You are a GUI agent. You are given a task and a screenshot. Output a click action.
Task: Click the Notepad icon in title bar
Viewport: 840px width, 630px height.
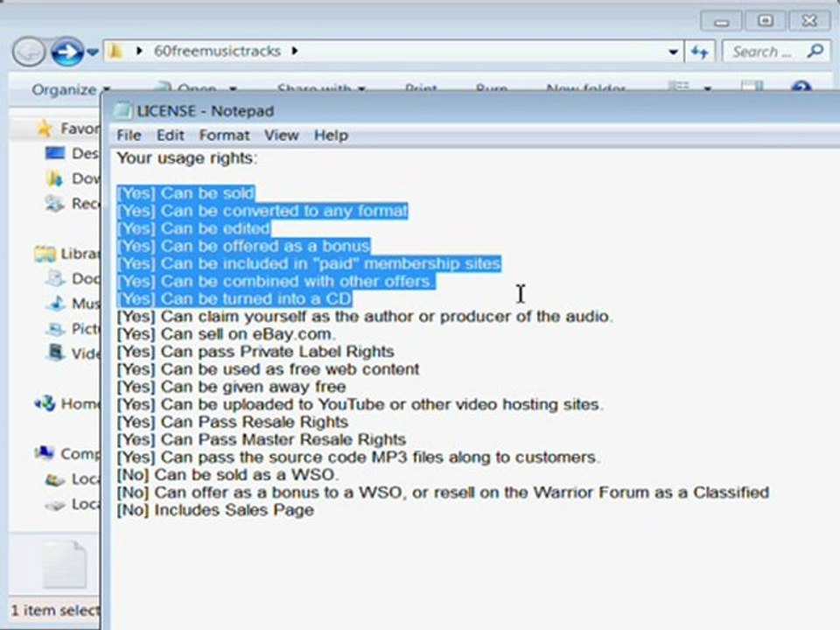point(122,110)
